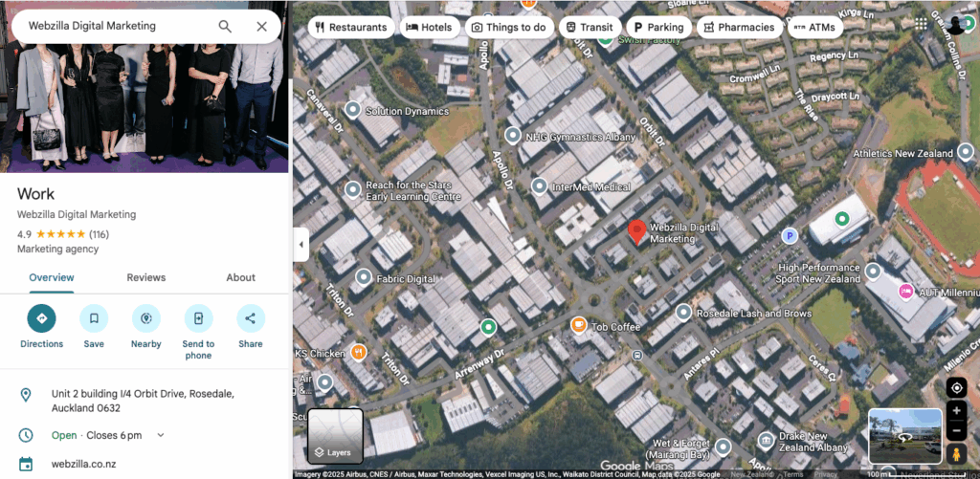Click the Share icon

coord(251,318)
